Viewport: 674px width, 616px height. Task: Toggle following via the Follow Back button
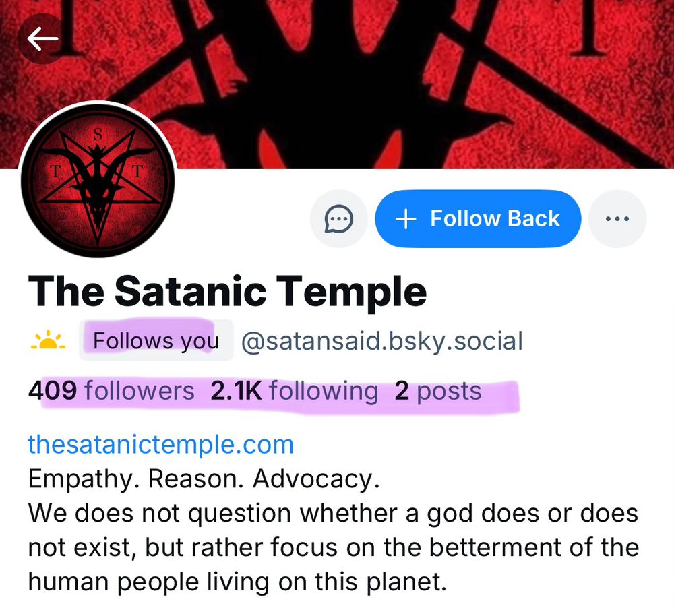pyautogui.click(x=477, y=218)
